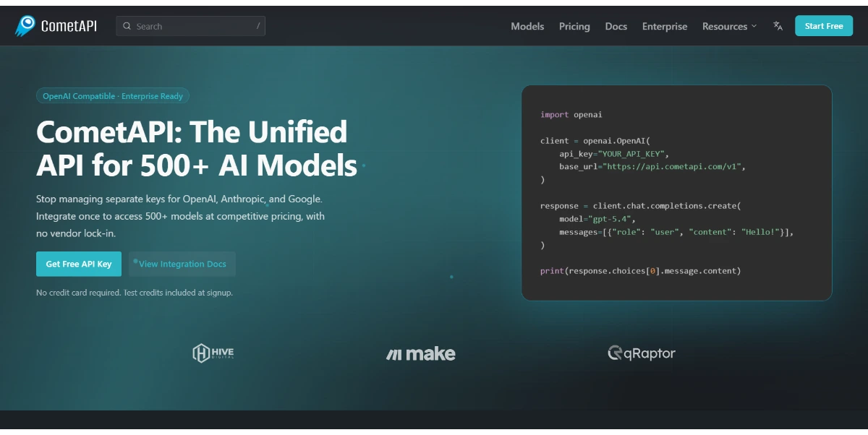
Task: Click the CometAPI brand name text
Action: pos(69,27)
